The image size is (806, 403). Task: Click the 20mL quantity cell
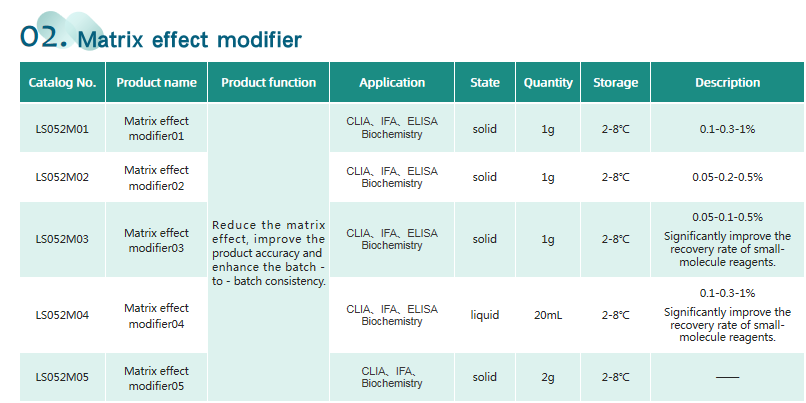pyautogui.click(x=548, y=315)
